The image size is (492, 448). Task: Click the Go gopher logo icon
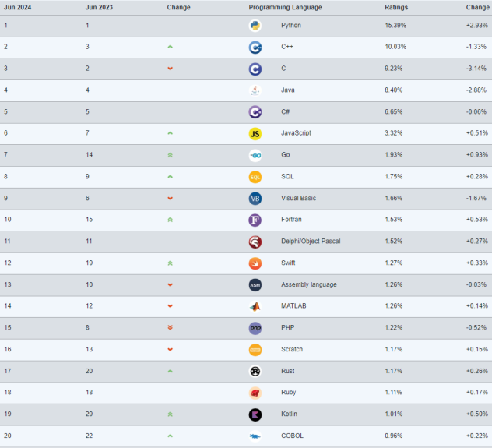[255, 155]
